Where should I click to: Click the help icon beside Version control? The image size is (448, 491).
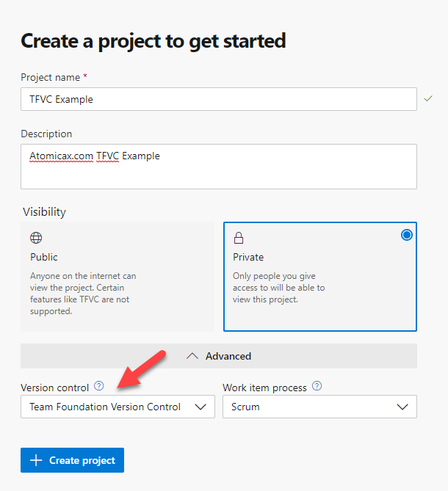[99, 386]
